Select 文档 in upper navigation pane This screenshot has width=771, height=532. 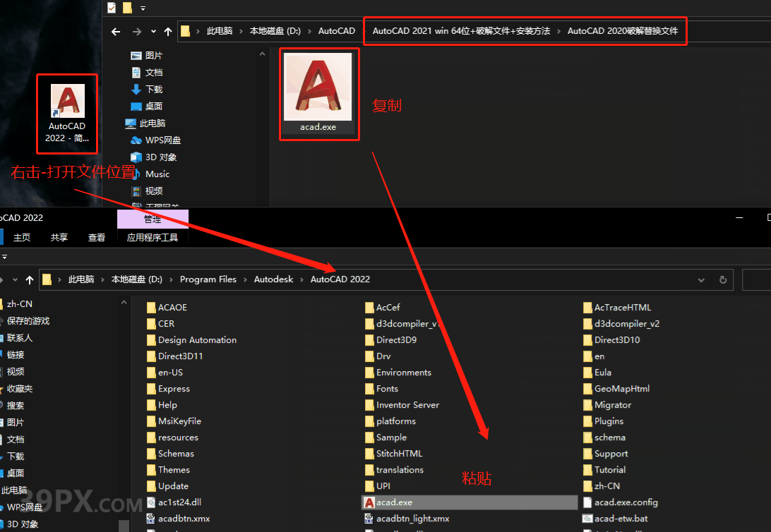click(147, 73)
